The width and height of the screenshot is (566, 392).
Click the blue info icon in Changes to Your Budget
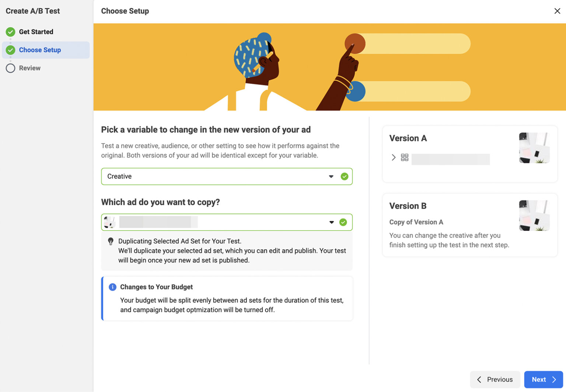point(112,287)
